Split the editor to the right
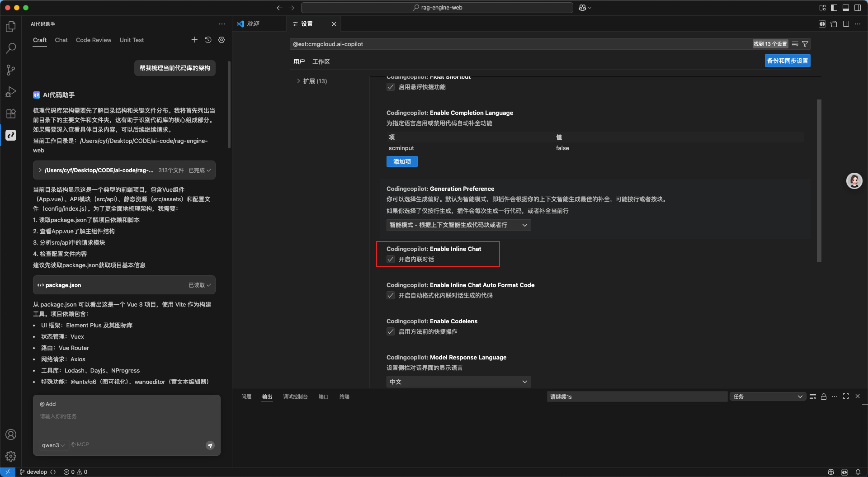868x477 pixels. click(x=846, y=24)
